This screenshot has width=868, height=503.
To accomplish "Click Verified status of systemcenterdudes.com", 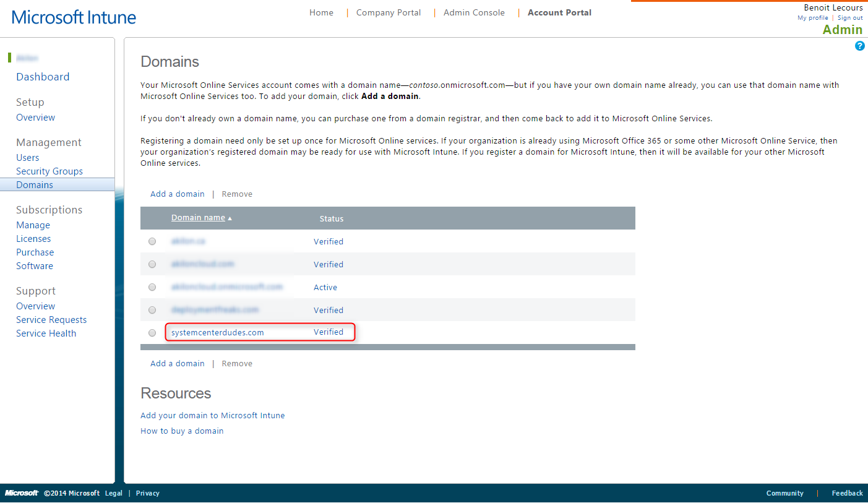I will click(x=329, y=332).
